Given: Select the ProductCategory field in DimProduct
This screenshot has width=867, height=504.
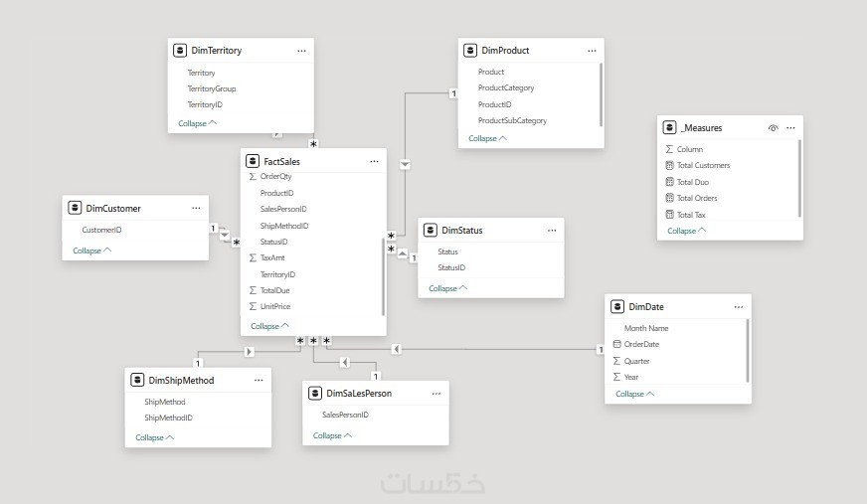Looking at the screenshot, I should coord(506,88).
